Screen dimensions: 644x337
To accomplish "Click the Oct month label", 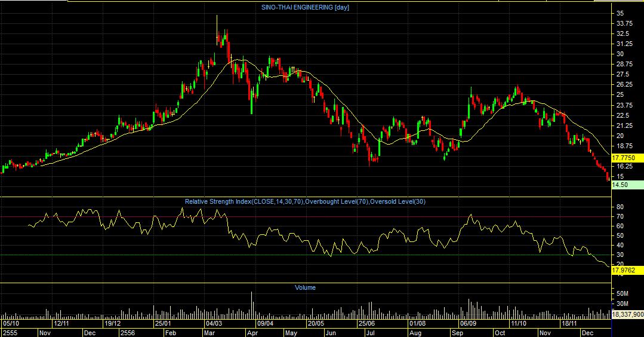I will click(x=500, y=333).
